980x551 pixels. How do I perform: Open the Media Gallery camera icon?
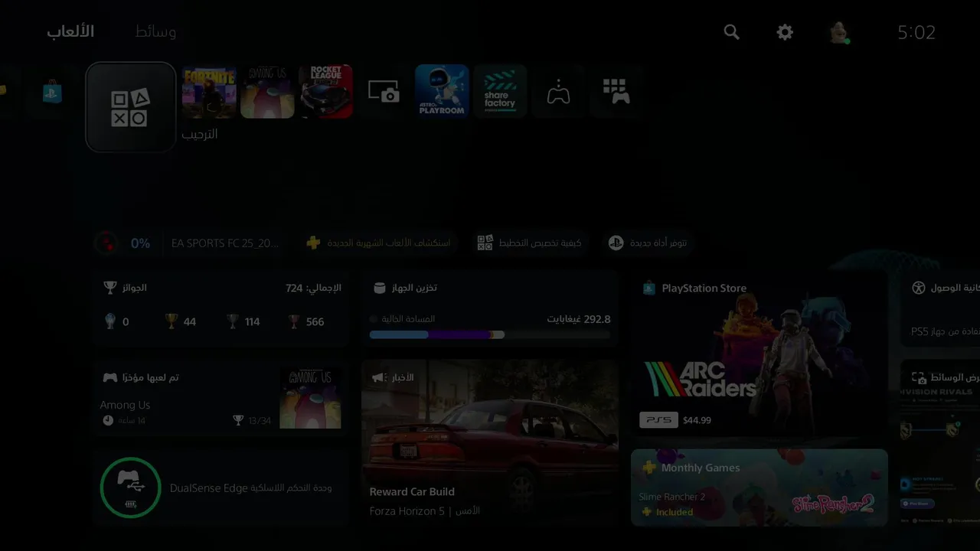pyautogui.click(x=384, y=91)
